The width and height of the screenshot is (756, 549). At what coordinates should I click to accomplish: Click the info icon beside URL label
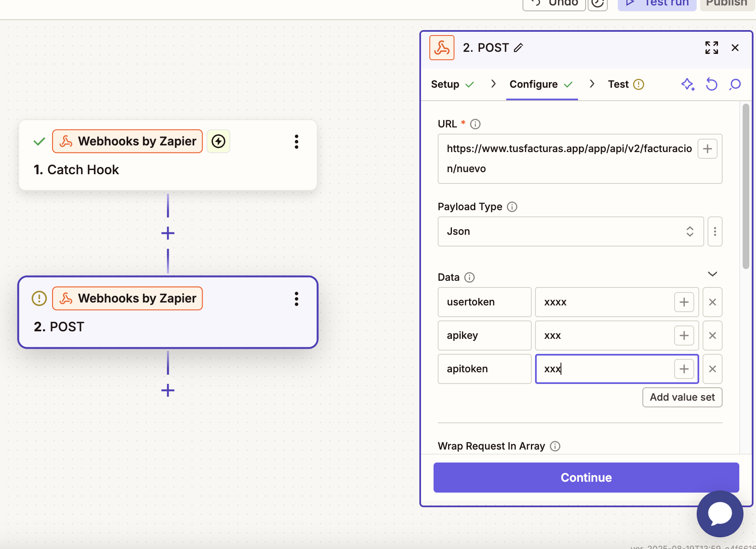pyautogui.click(x=475, y=124)
